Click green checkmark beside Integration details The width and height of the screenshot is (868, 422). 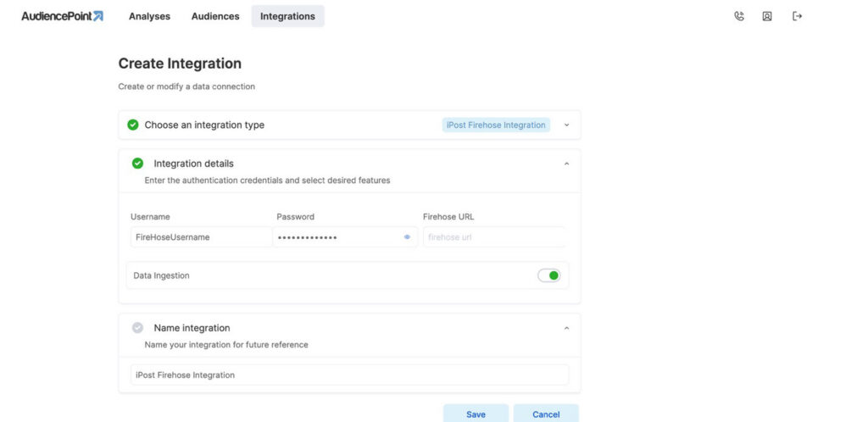138,164
